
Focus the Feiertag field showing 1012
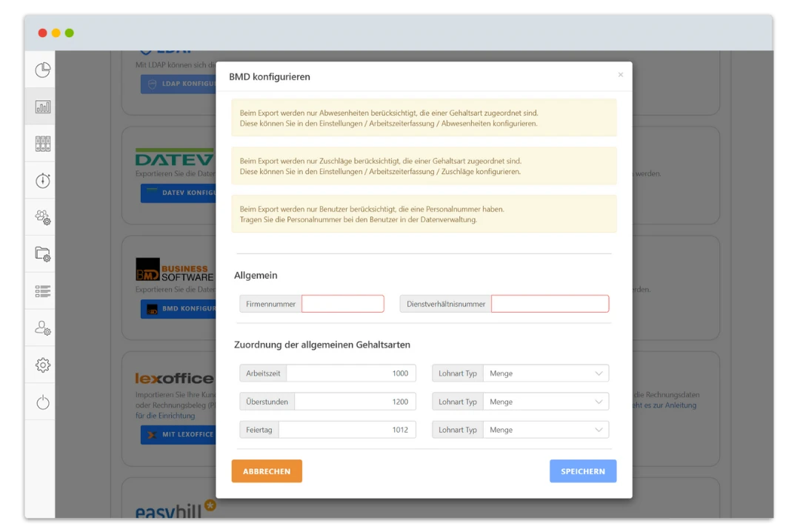(347, 430)
